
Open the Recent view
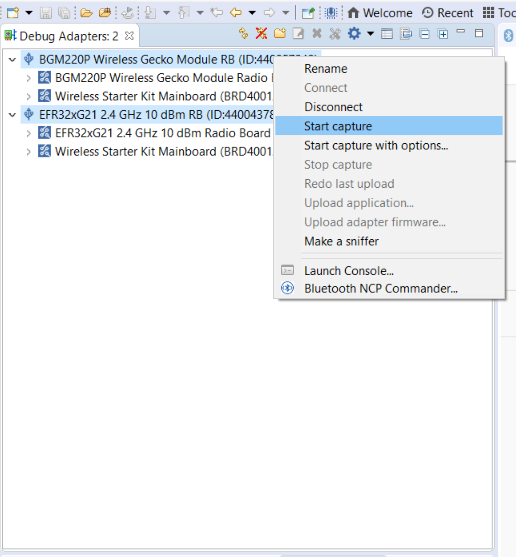tap(447, 13)
